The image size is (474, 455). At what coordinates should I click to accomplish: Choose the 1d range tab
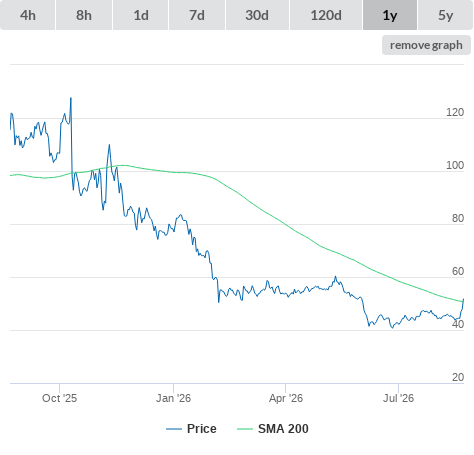(x=141, y=15)
